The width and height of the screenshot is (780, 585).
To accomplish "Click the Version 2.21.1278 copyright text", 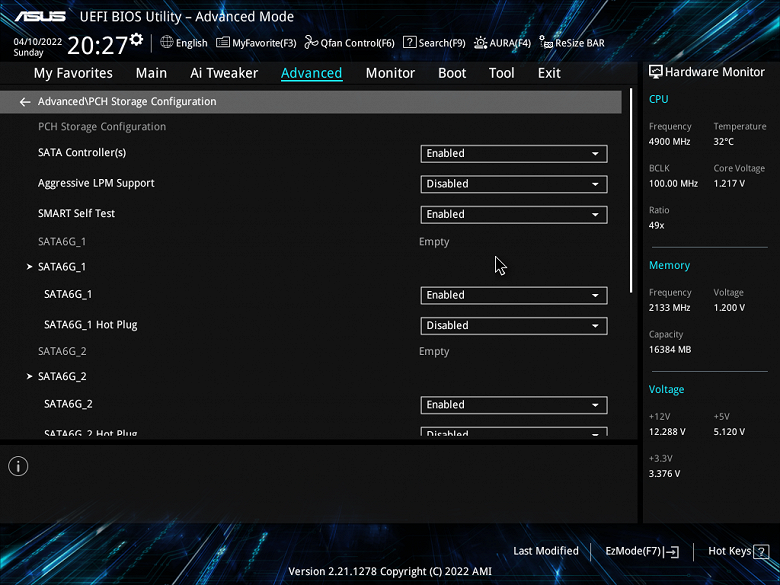I will click(390, 572).
